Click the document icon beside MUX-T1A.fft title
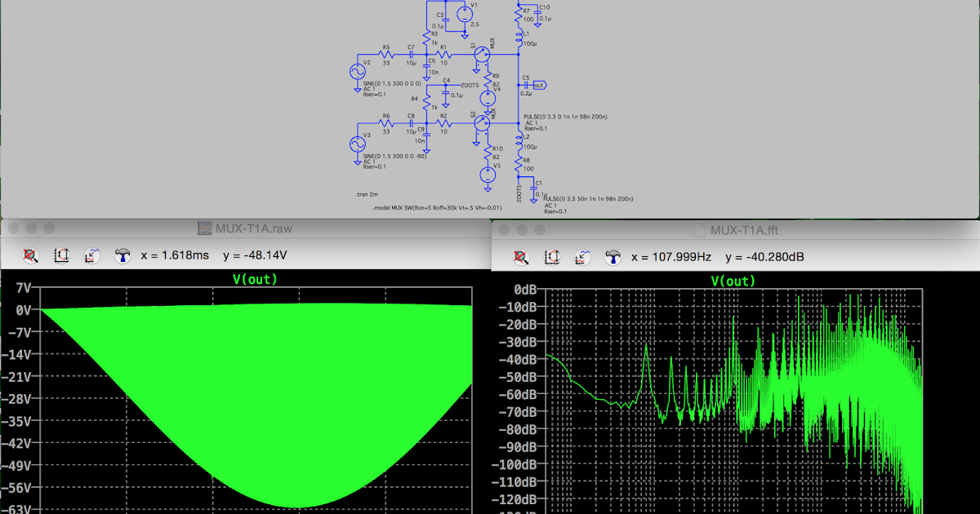The image size is (980, 514). [699, 229]
